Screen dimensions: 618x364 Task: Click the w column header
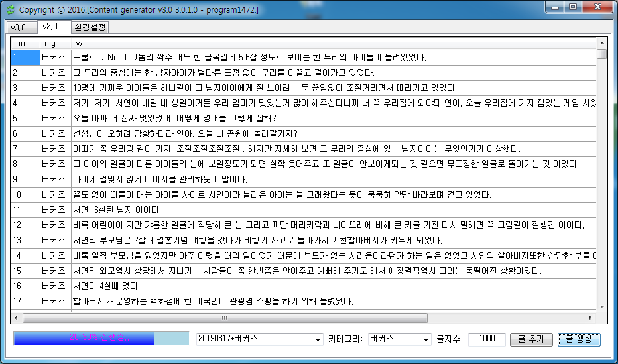pyautogui.click(x=332, y=43)
